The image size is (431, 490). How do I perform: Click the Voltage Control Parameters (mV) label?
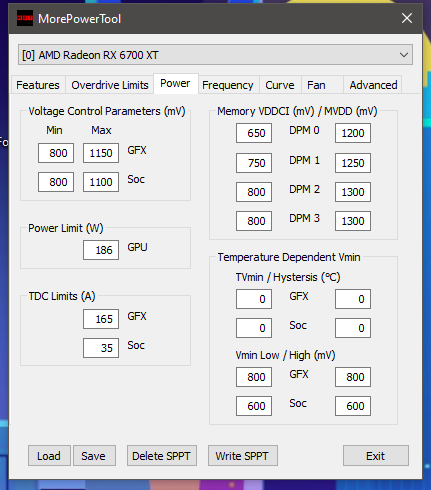tap(107, 111)
